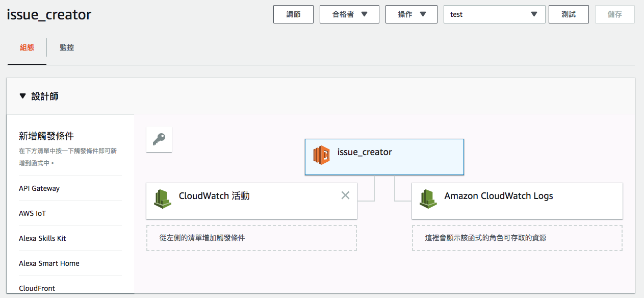Open the 合格者 dropdown
644x298 pixels.
349,14
